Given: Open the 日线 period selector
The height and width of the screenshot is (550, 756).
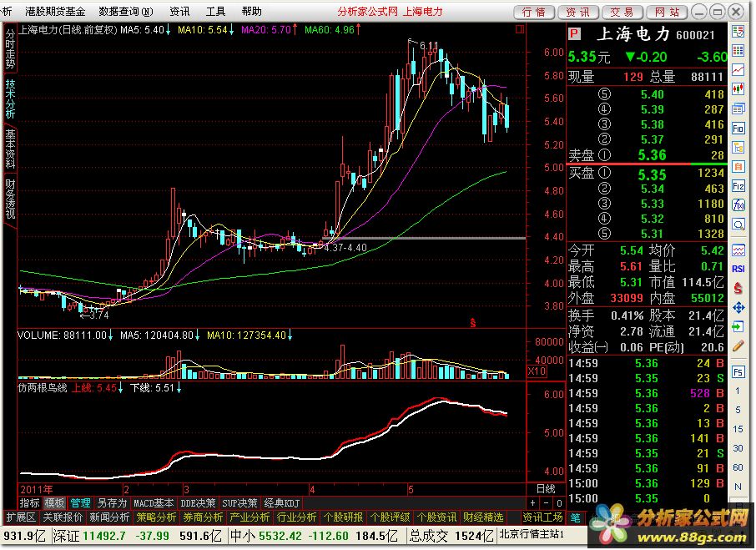Looking at the screenshot, I should [x=546, y=489].
